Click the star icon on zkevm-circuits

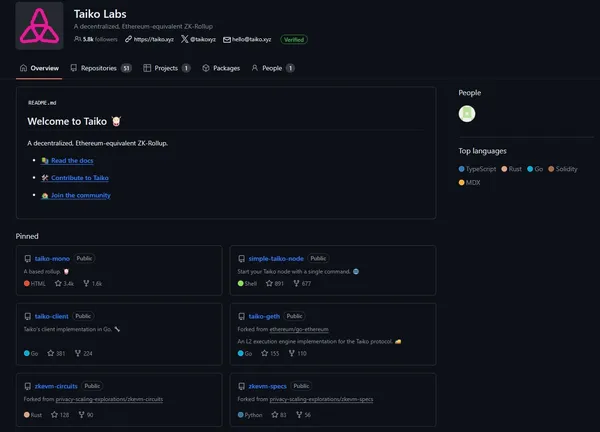pyautogui.click(x=54, y=414)
